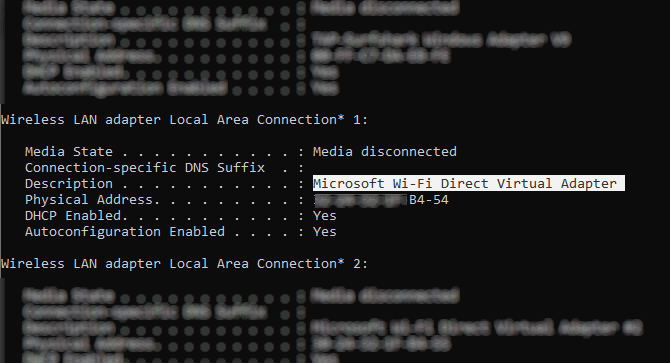This screenshot has width=670, height=363.
Task: Click the 'Wireless LAN adapter Local Area Connection* 1:' heading
Action: pos(184,120)
